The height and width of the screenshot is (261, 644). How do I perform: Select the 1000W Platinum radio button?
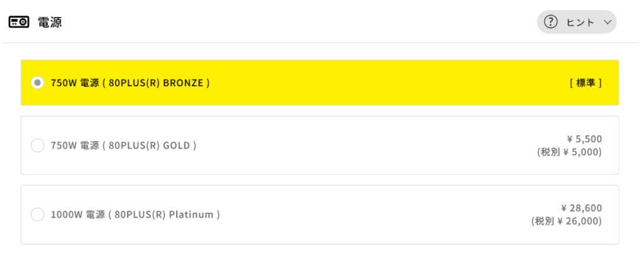pyautogui.click(x=37, y=214)
